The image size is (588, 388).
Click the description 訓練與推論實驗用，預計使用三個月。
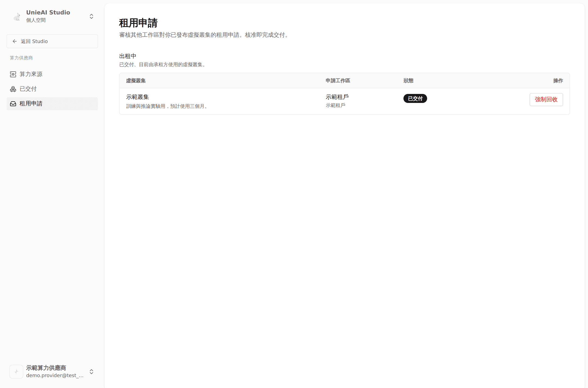pos(167,106)
